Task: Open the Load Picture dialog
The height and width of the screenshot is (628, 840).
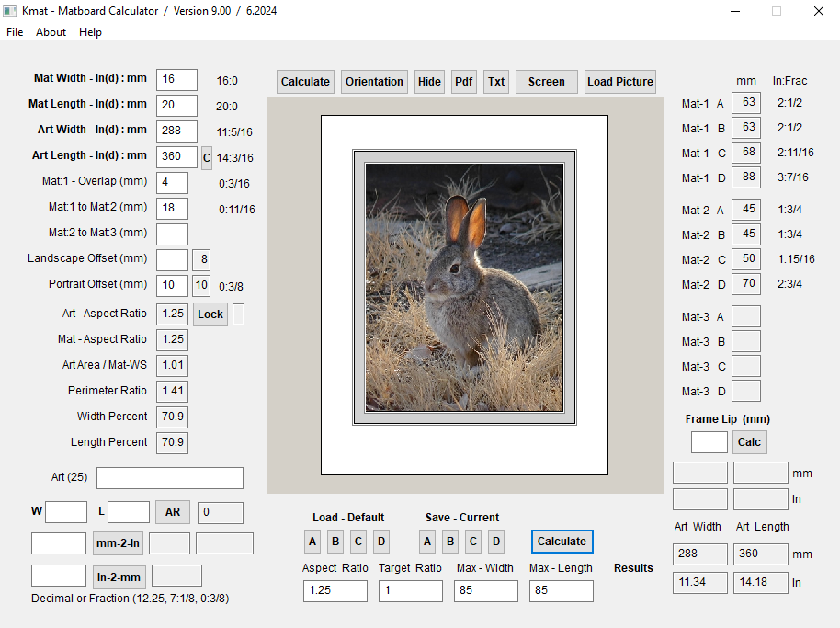Action: (x=619, y=82)
